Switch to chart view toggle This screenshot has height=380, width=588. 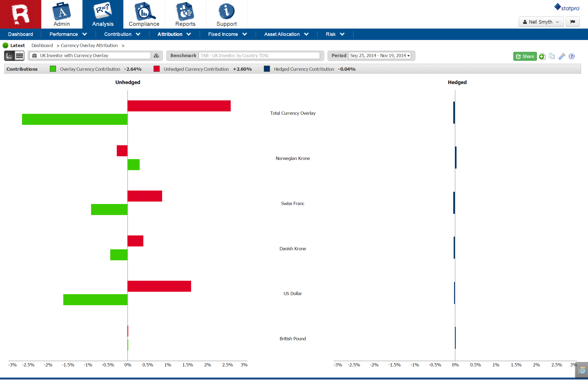point(10,56)
